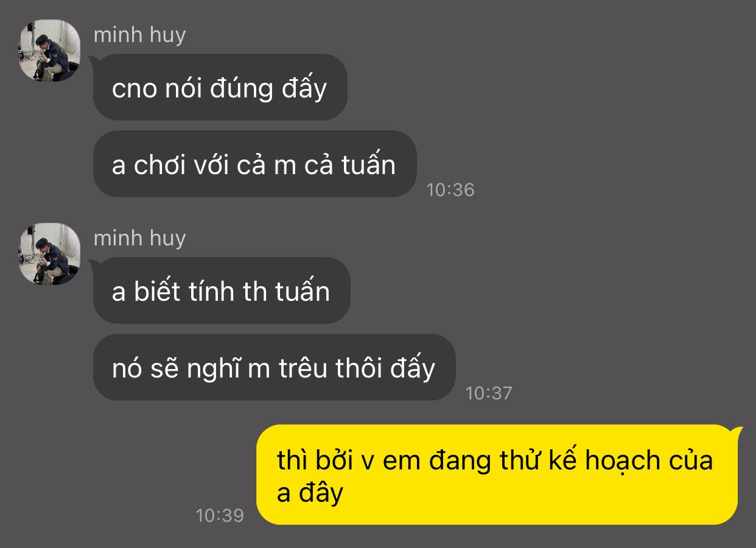The image size is (756, 548).
Task: Click the 10:37 timestamp
Action: (x=489, y=393)
